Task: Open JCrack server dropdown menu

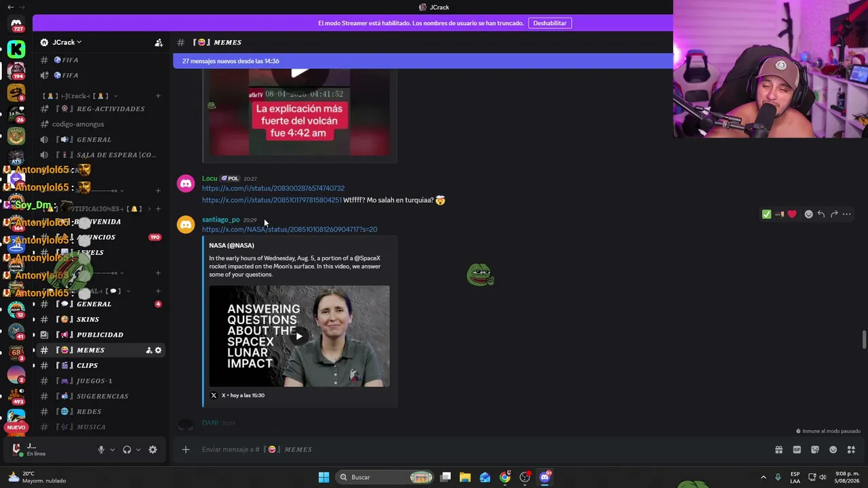Action: (66, 42)
